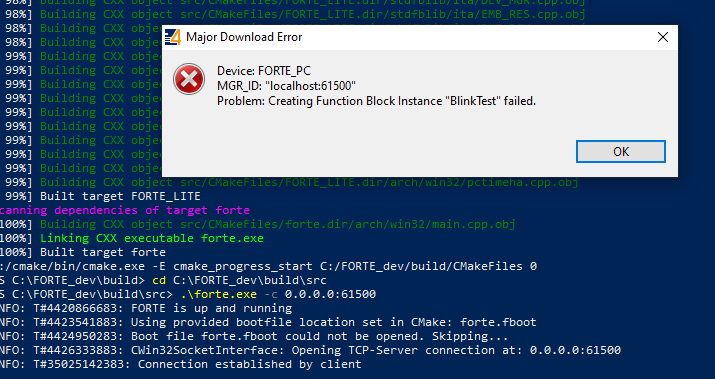Image resolution: width=715 pixels, height=379 pixels.
Task: Click the cmake_progress_start command line
Action: [269, 266]
